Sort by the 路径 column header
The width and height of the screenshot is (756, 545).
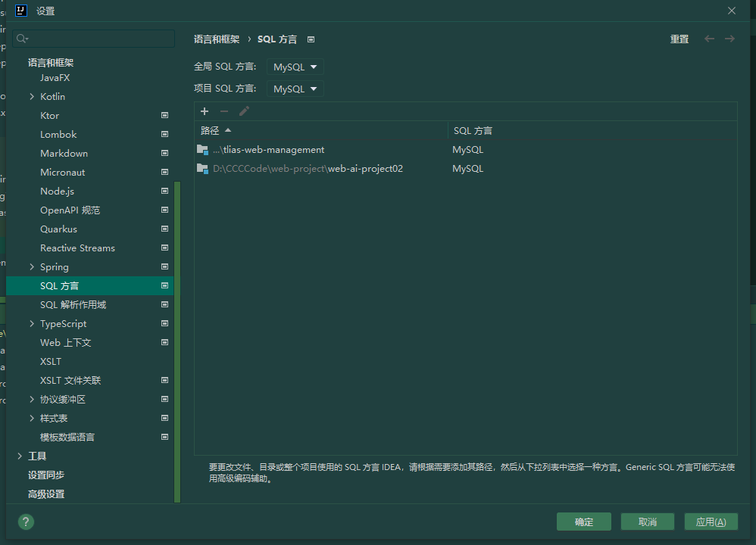[321, 131]
